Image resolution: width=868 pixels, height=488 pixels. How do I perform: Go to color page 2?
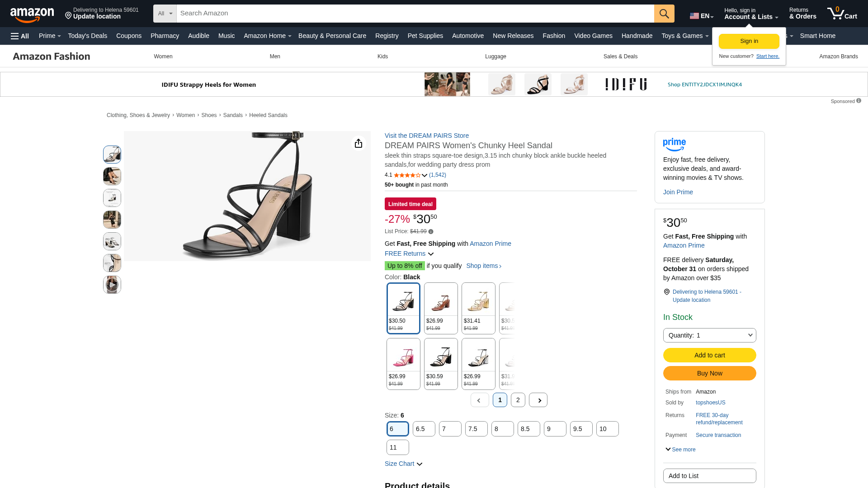[518, 400]
